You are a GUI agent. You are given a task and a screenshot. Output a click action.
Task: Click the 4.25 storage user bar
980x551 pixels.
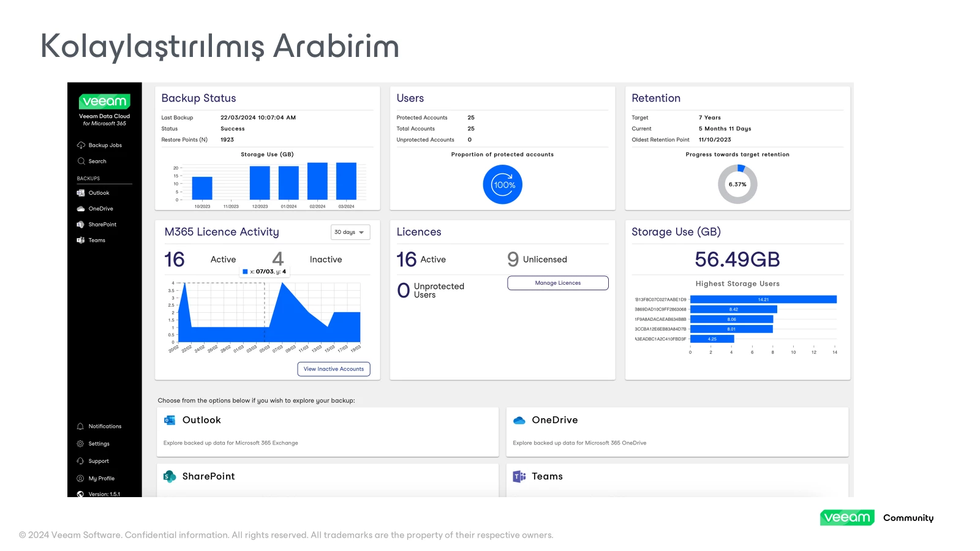tap(712, 339)
